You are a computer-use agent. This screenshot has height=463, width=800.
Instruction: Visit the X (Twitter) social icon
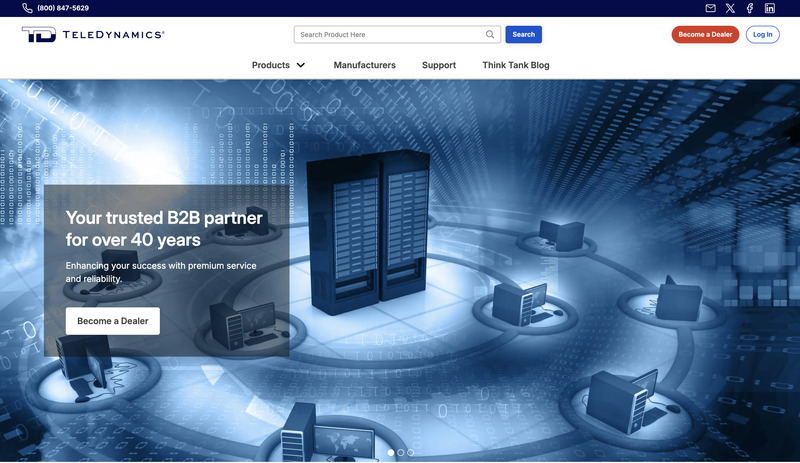point(730,8)
